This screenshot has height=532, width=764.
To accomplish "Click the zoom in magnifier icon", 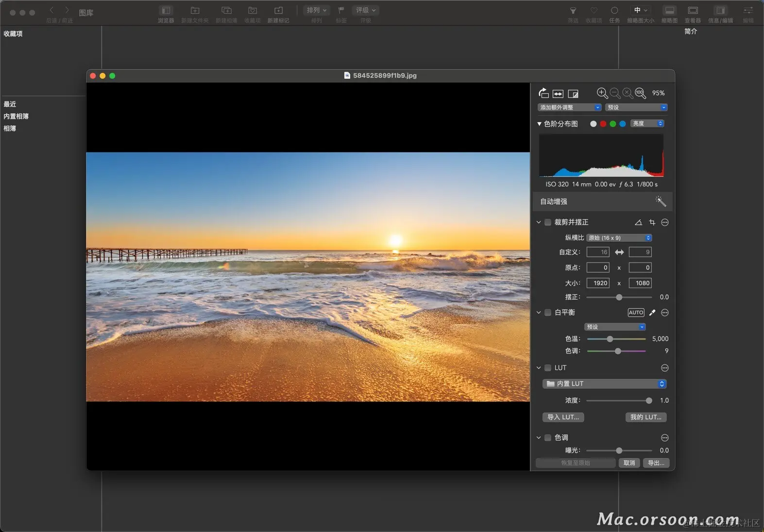I will 602,93.
